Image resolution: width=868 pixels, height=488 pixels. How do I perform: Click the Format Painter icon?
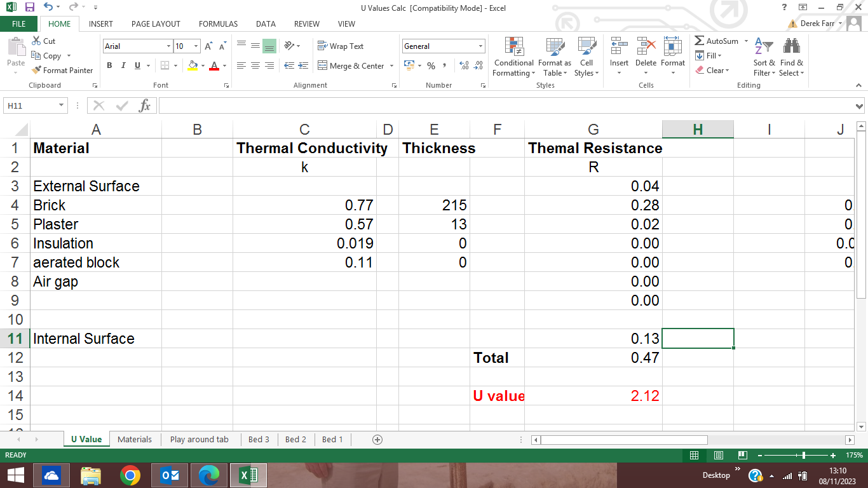coord(37,71)
